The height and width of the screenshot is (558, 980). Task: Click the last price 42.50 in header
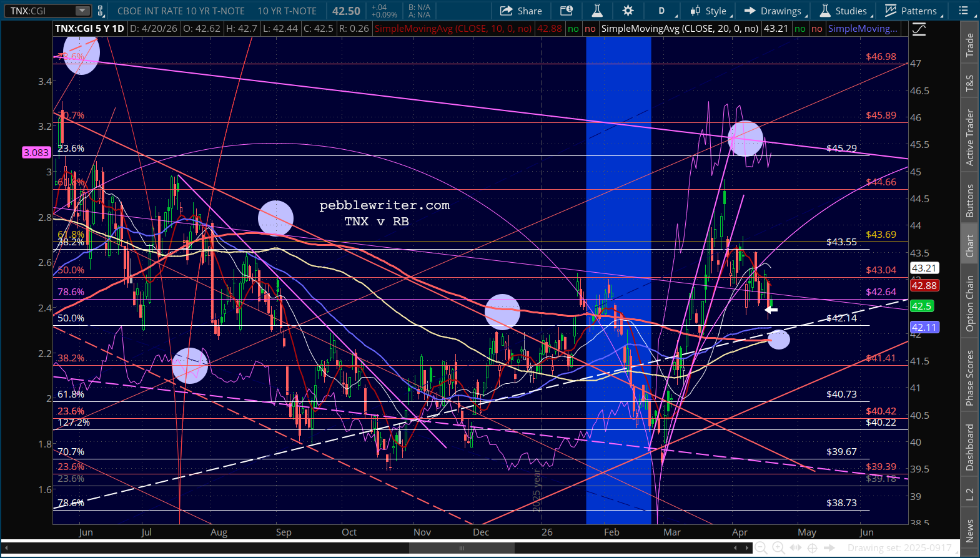tap(346, 11)
